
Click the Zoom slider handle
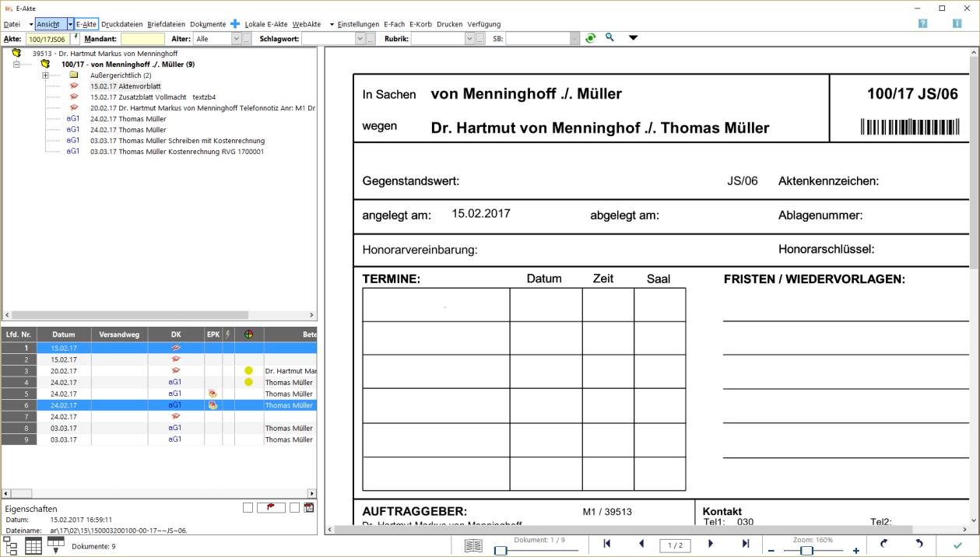click(807, 551)
